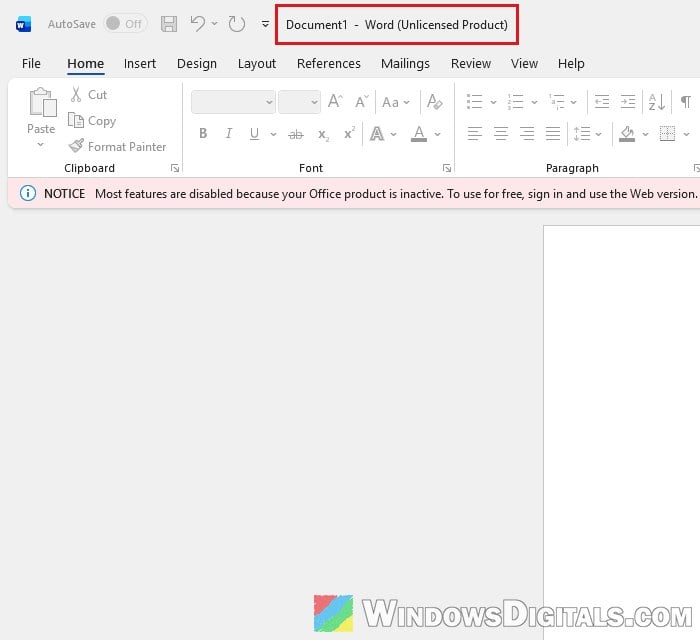Screen dimensions: 700x640
Task: Open the font name combo box
Action: [x=233, y=102]
